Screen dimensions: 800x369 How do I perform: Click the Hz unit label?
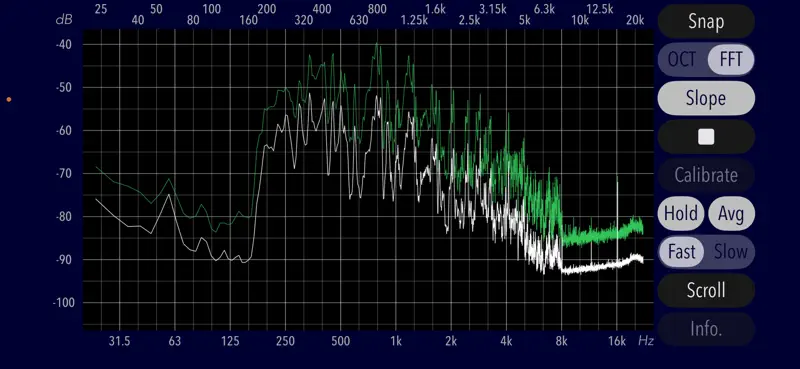[x=645, y=341]
